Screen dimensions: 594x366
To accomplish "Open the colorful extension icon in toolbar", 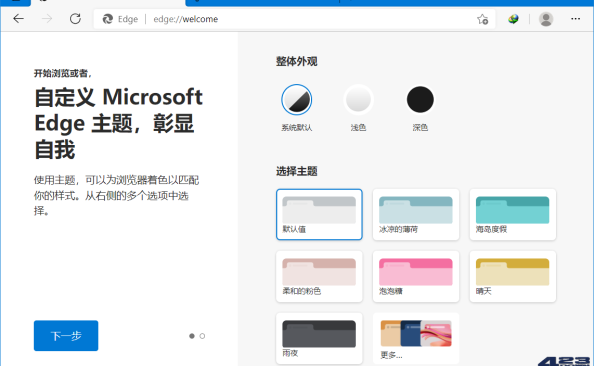I will (x=513, y=19).
